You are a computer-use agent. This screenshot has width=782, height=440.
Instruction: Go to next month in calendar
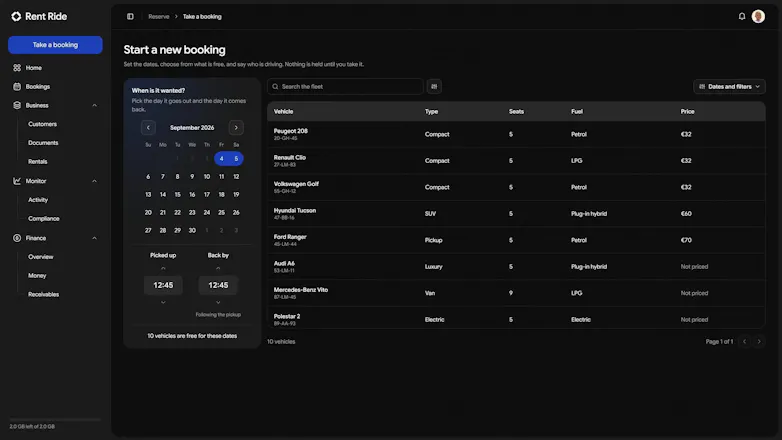tap(236, 128)
